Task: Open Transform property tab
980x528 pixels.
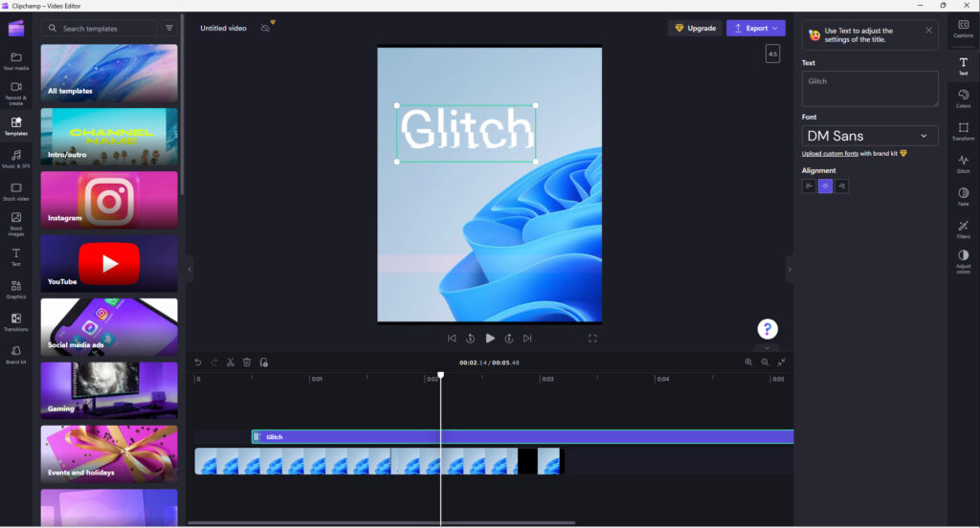Action: click(963, 131)
